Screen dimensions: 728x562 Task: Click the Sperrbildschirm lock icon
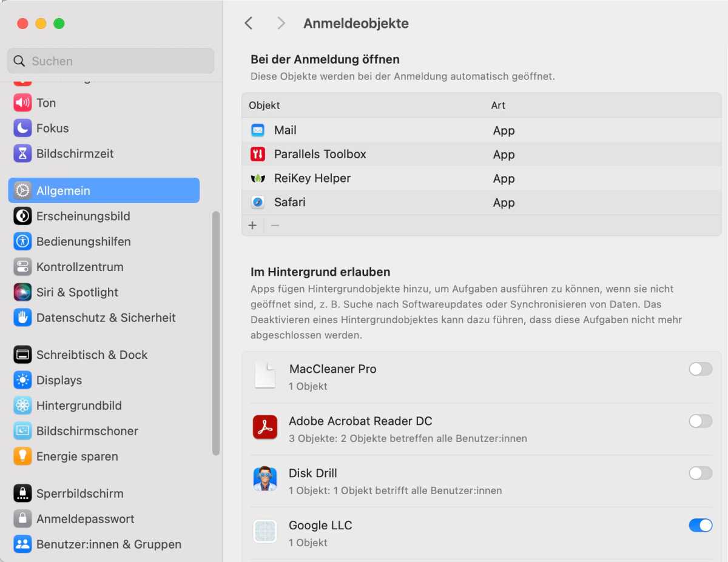[22, 493]
